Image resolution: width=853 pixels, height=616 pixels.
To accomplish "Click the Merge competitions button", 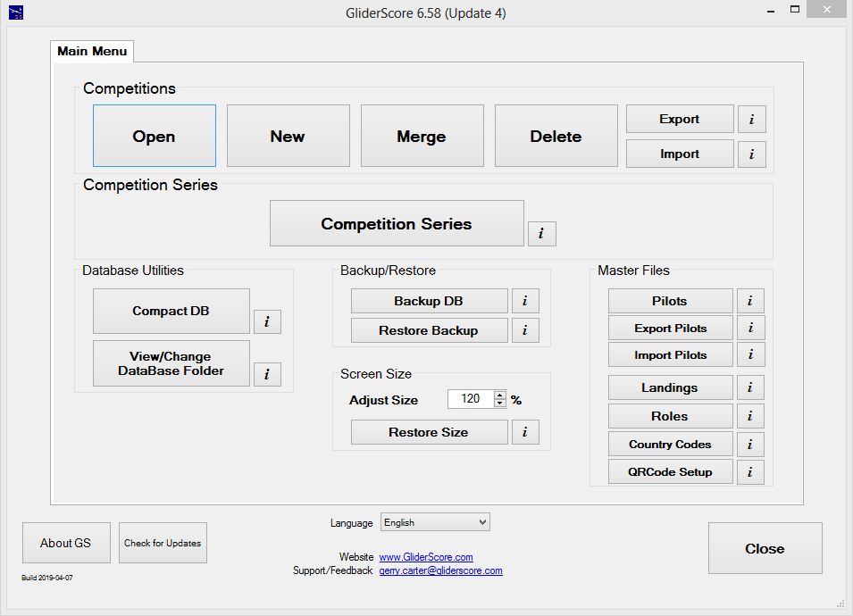I will [422, 136].
